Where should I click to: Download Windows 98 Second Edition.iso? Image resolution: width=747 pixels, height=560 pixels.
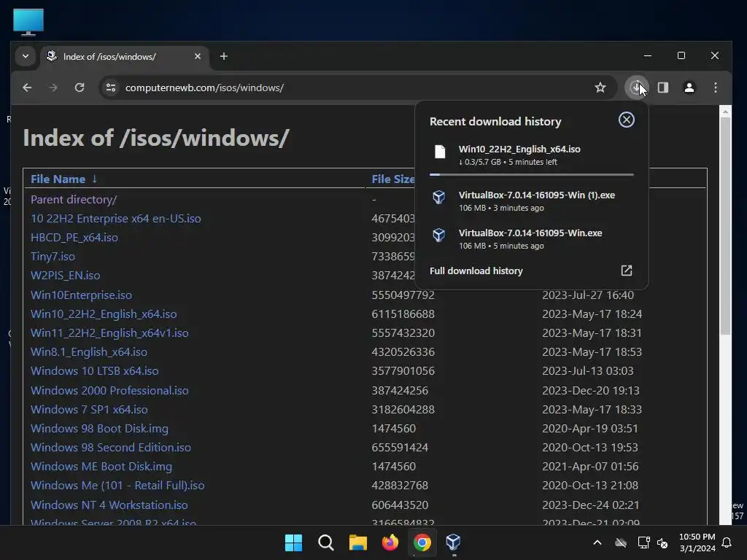pyautogui.click(x=111, y=448)
